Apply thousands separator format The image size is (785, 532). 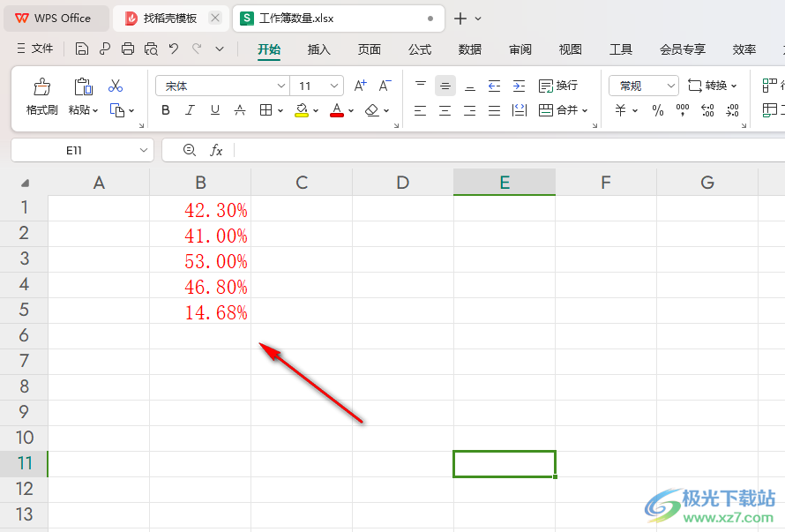683,110
